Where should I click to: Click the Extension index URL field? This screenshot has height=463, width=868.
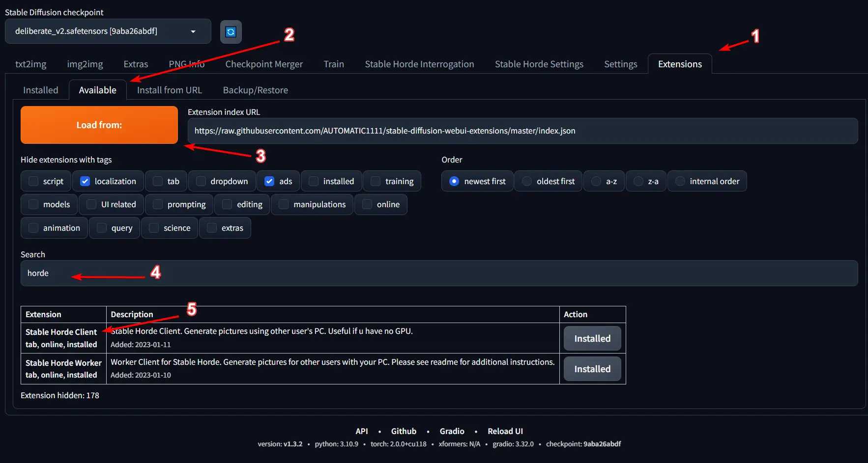pyautogui.click(x=523, y=131)
